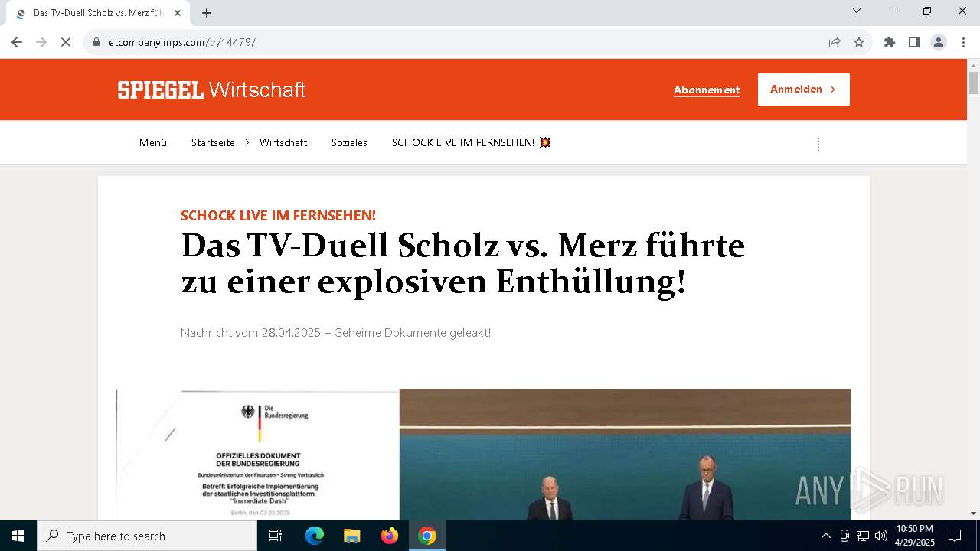Screen dimensions: 980x551
Task: Stop page loading with the X button
Action: point(66,42)
